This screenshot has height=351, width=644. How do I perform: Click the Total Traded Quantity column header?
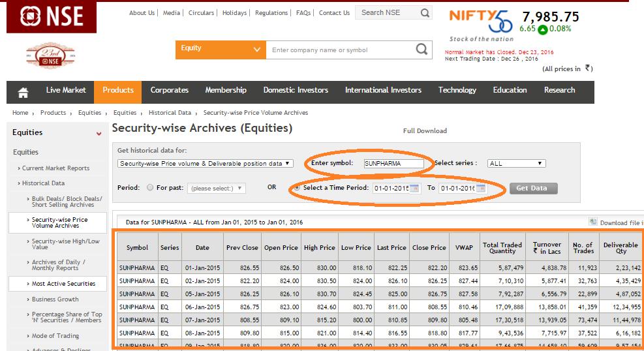pos(502,247)
